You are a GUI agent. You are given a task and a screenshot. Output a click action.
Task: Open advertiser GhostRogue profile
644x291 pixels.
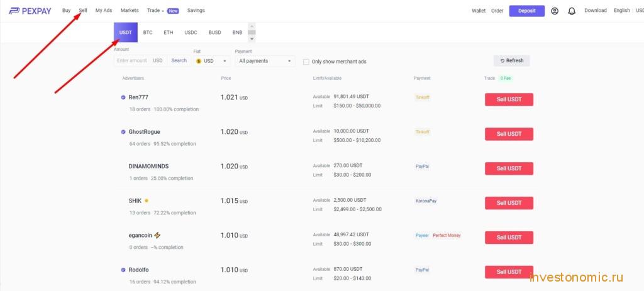click(144, 132)
